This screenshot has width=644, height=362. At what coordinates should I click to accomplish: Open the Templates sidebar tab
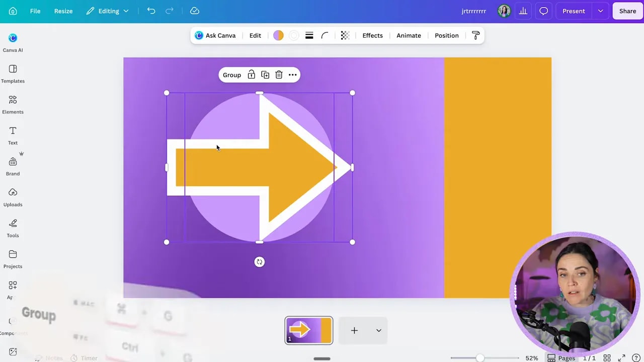point(13,74)
